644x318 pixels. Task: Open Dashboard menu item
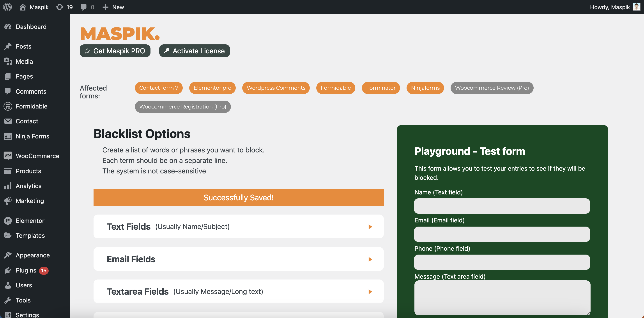pyautogui.click(x=35, y=26)
